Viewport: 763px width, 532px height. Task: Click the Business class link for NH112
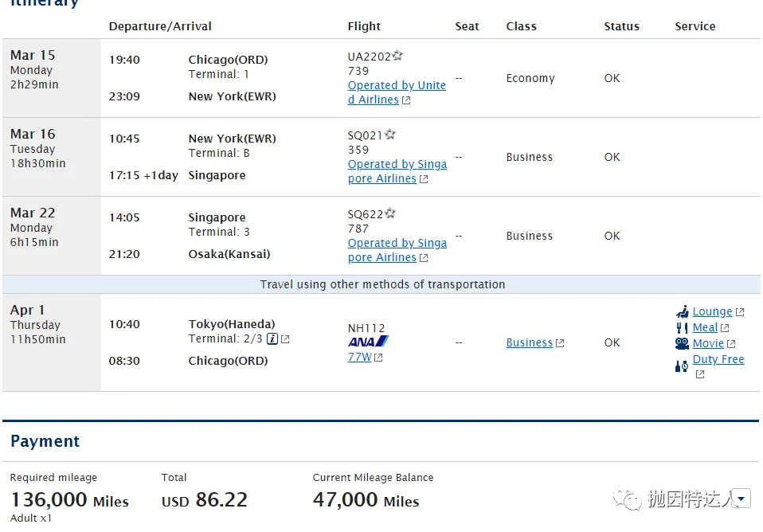point(529,342)
